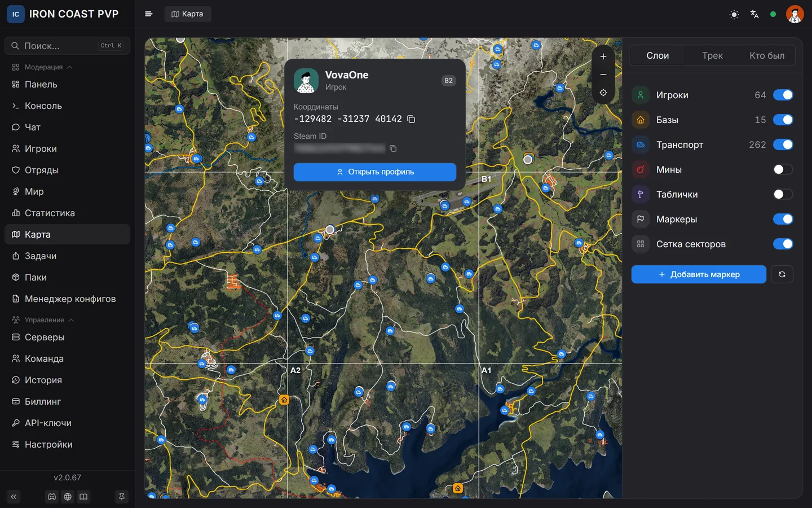The height and width of the screenshot is (508, 812).
Task: Collapse the Управление sidebar section
Action: 44,320
